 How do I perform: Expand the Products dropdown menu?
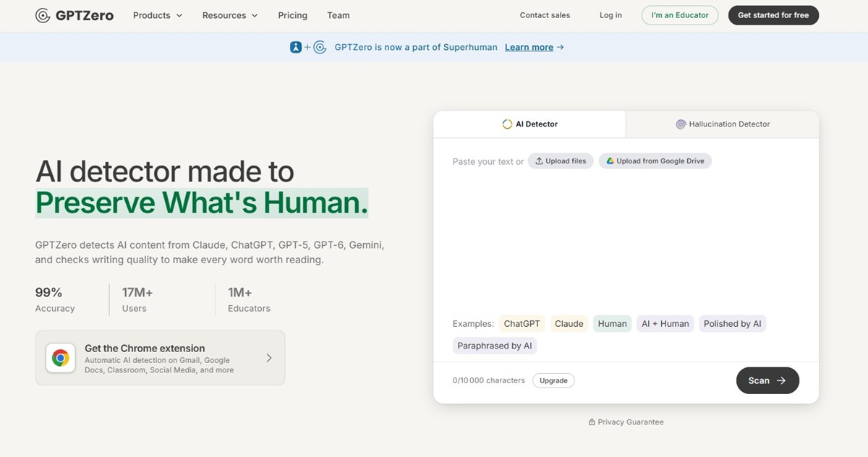pyautogui.click(x=158, y=15)
